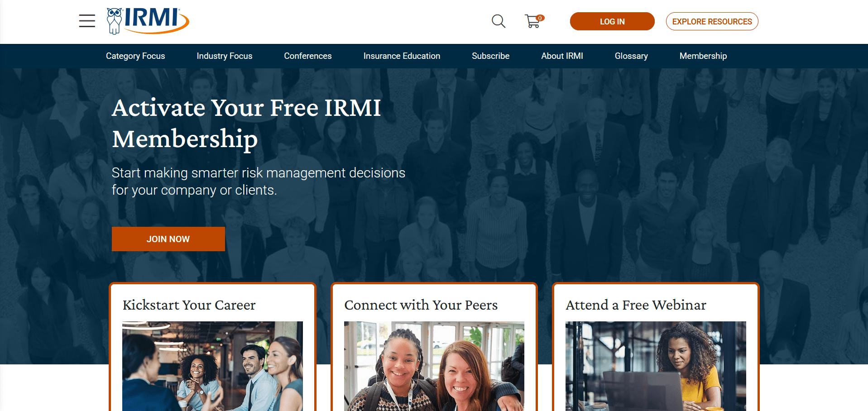View the shopping cart icon
This screenshot has height=411, width=868.
[x=534, y=21]
